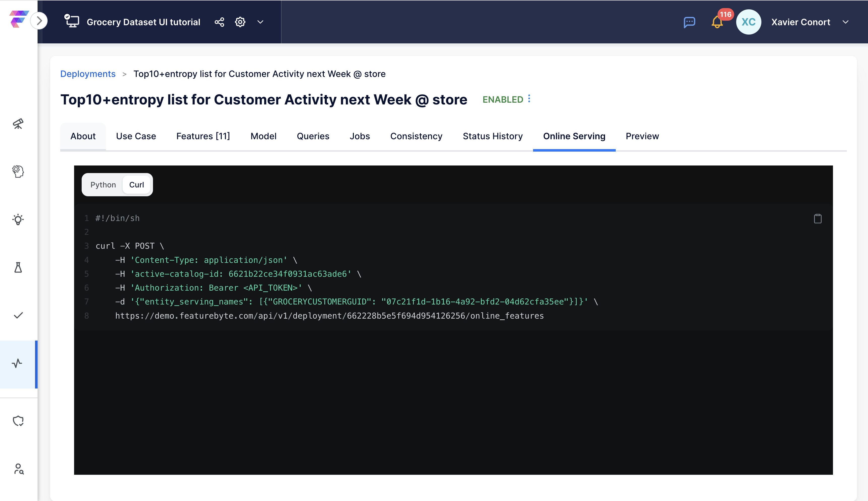868x501 pixels.
Task: Click the #!/bin/sh shebang line
Action: pos(117,218)
